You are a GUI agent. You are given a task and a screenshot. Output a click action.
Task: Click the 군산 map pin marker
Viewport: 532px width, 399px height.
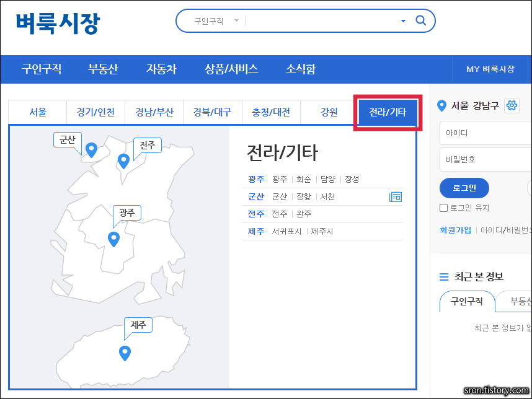pyautogui.click(x=91, y=150)
